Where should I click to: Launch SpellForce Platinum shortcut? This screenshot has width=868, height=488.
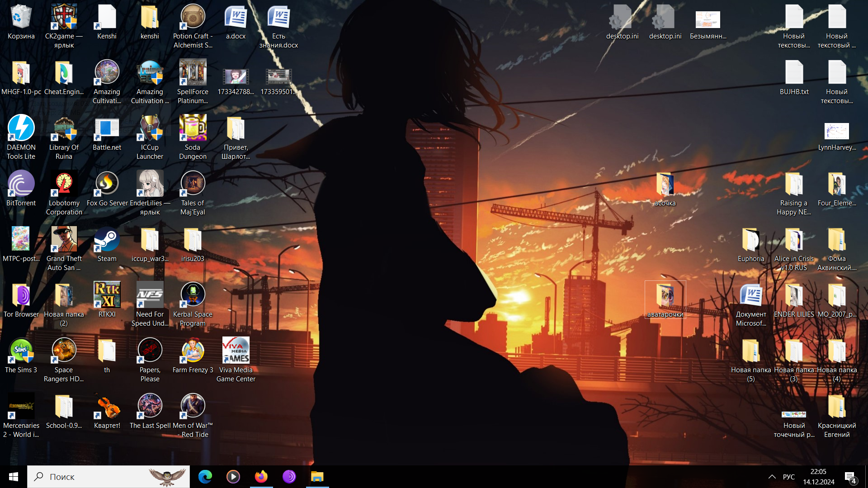pyautogui.click(x=193, y=82)
